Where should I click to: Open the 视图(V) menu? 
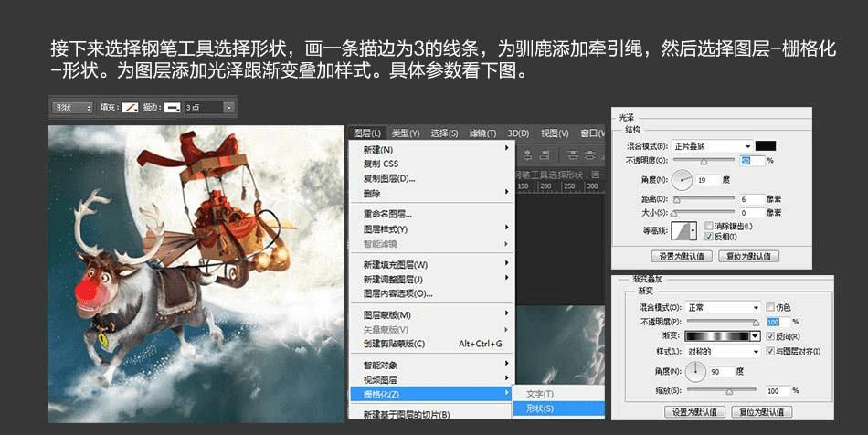(x=555, y=133)
